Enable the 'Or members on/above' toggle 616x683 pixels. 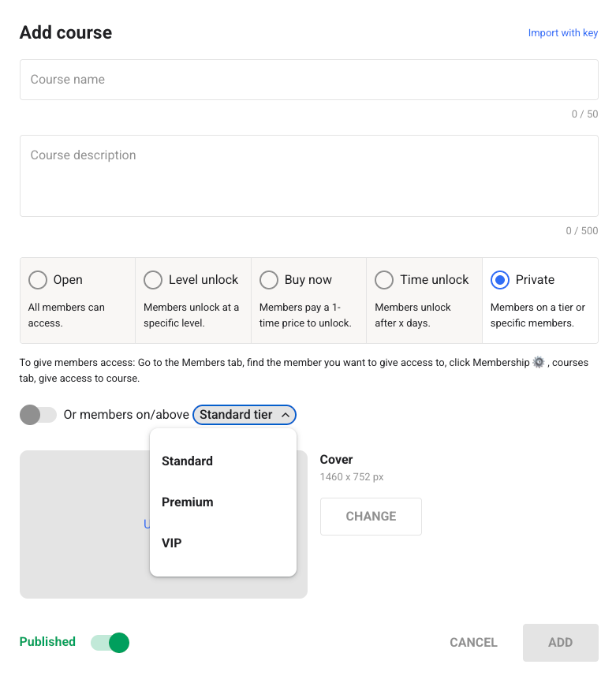38,414
